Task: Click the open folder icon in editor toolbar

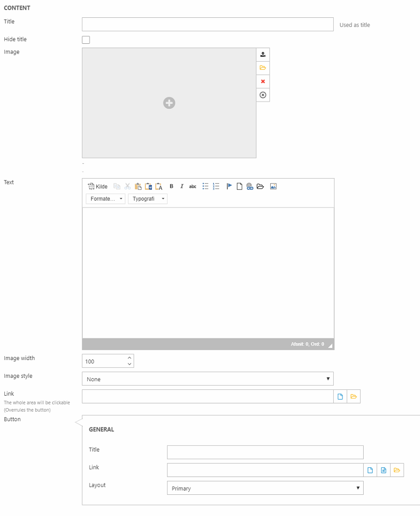Action: coord(260,186)
